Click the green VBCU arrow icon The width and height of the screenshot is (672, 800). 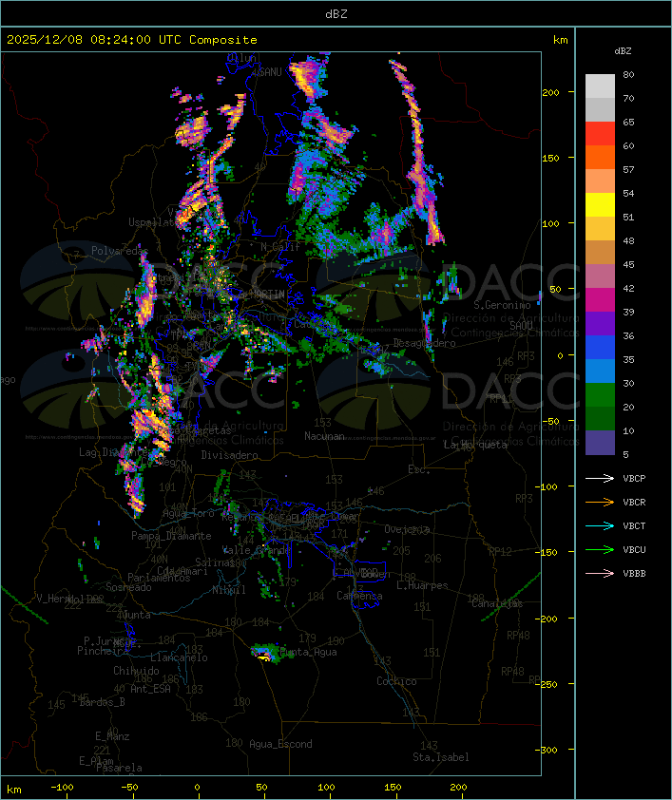600,550
